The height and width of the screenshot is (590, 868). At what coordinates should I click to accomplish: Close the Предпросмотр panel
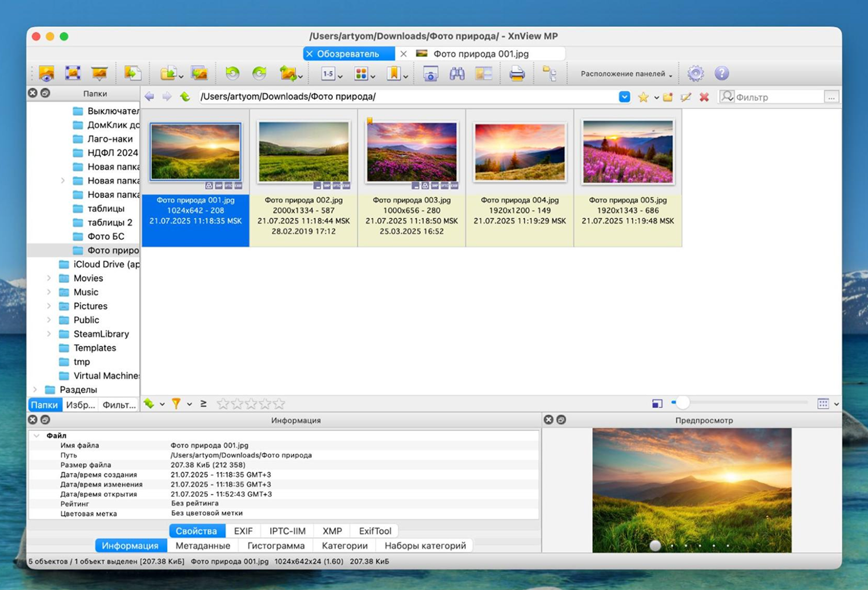[x=549, y=419]
